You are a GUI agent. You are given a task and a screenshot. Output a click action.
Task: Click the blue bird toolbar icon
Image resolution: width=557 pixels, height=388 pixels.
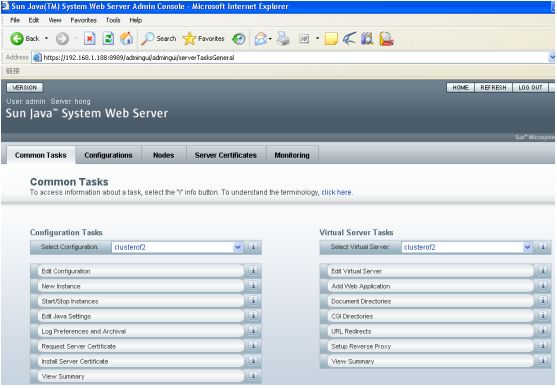349,38
